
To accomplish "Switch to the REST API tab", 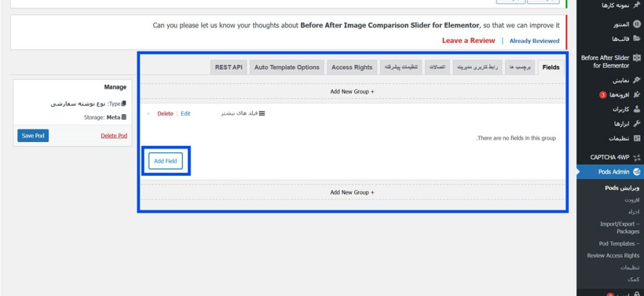I will (x=228, y=67).
